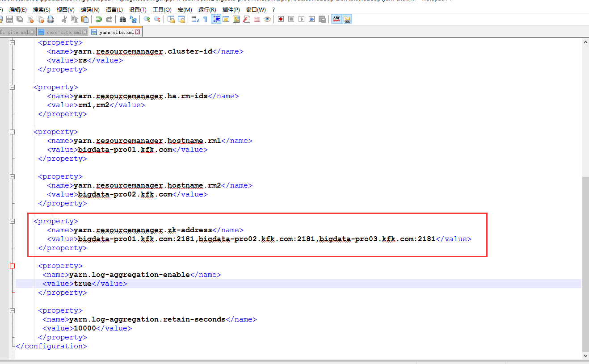The height and width of the screenshot is (364, 589).
Task: Open the 视图(V) menu
Action: [x=66, y=9]
